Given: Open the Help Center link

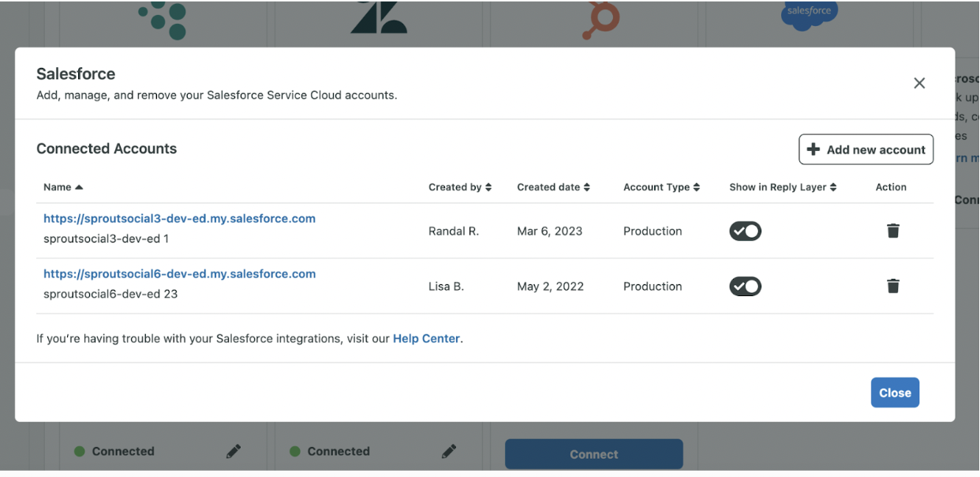Looking at the screenshot, I should pyautogui.click(x=426, y=338).
